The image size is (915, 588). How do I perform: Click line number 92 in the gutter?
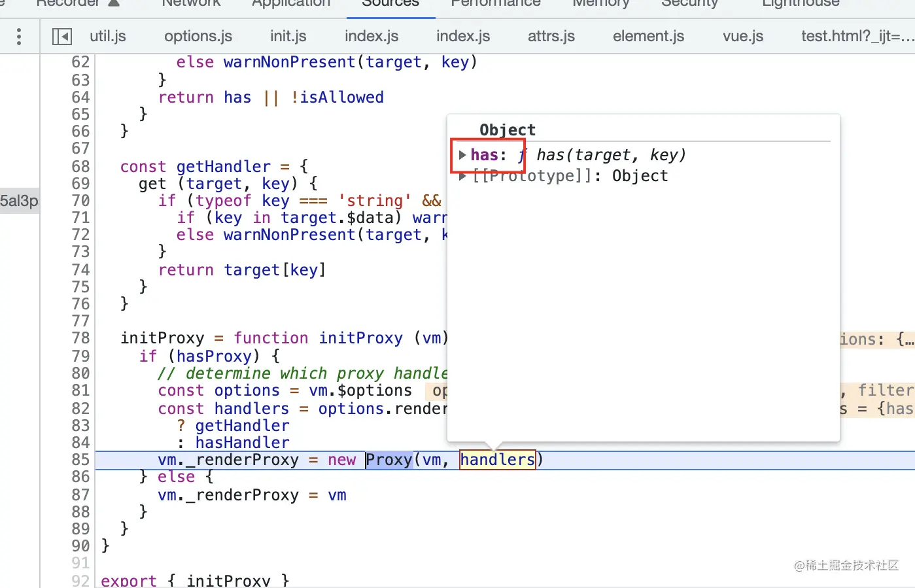click(80, 580)
